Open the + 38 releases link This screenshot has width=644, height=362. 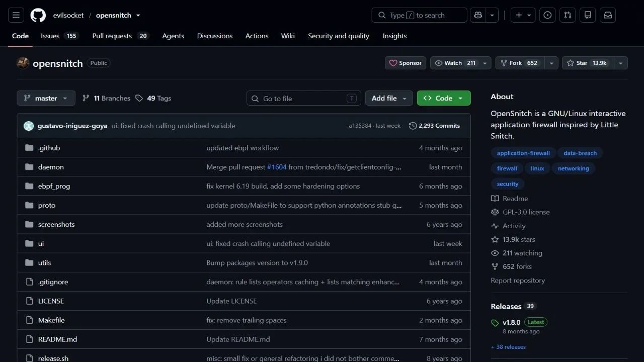click(508, 347)
